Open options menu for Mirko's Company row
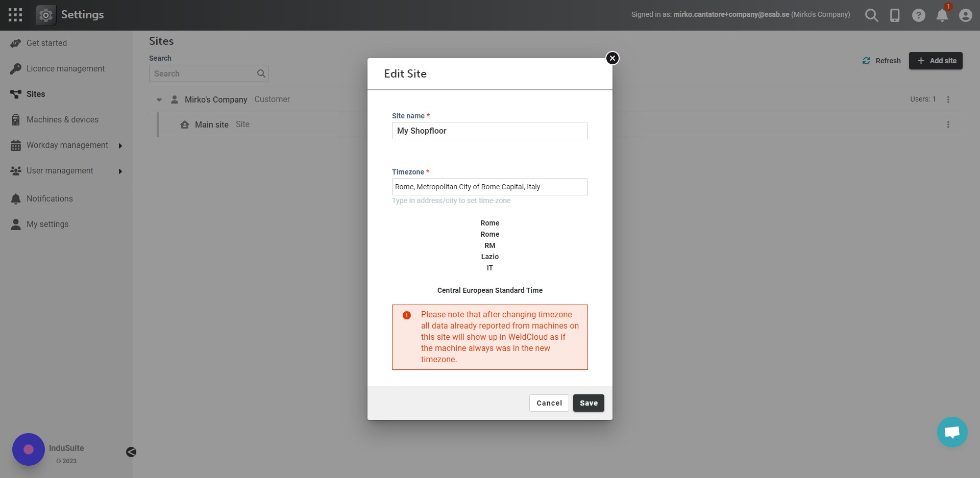The height and width of the screenshot is (478, 980). [948, 99]
